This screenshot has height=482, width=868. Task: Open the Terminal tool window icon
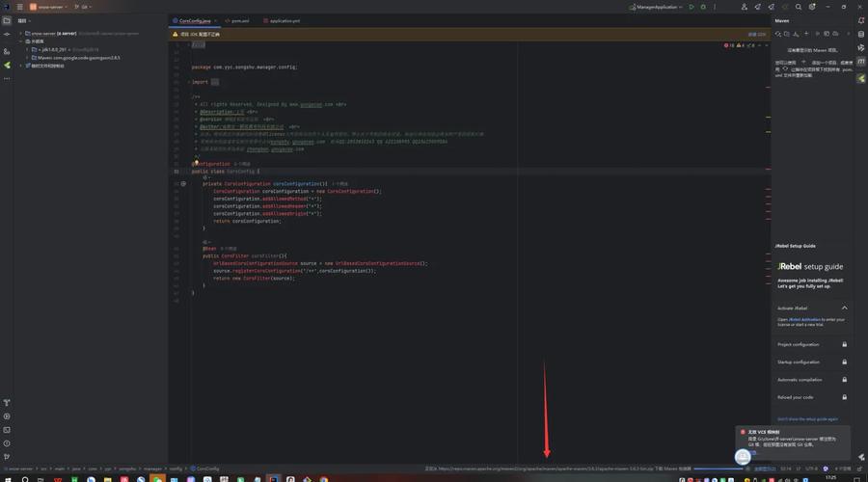click(7, 429)
